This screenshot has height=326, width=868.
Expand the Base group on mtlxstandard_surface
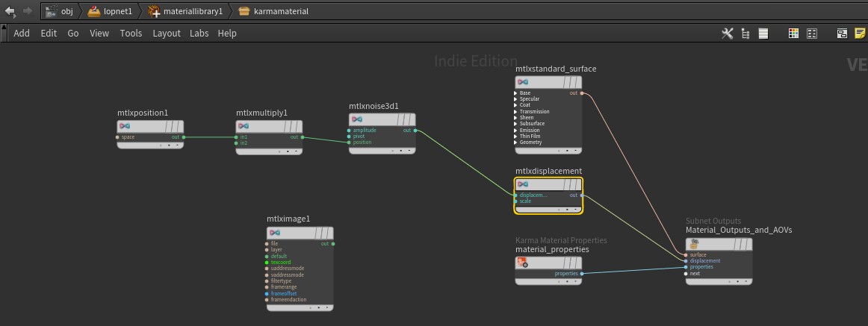click(x=515, y=93)
